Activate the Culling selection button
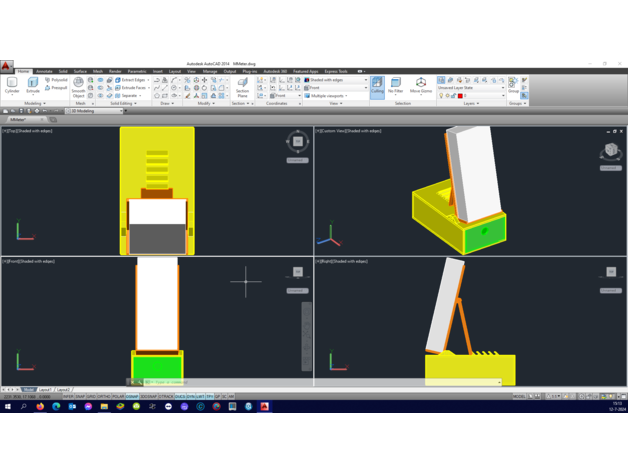This screenshot has height=472, width=628. pyautogui.click(x=377, y=86)
